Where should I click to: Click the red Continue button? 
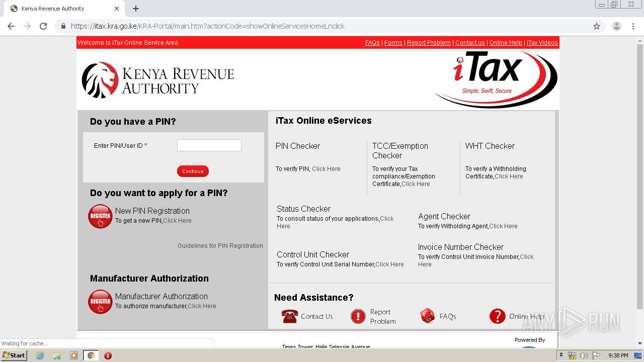click(193, 171)
